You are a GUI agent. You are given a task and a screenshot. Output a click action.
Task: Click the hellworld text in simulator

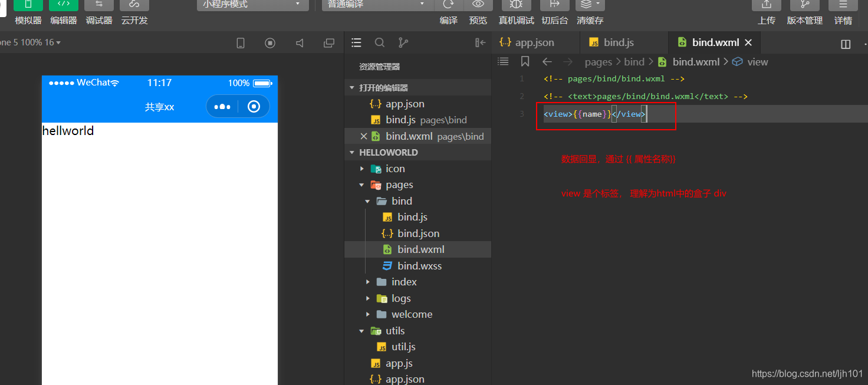(68, 131)
